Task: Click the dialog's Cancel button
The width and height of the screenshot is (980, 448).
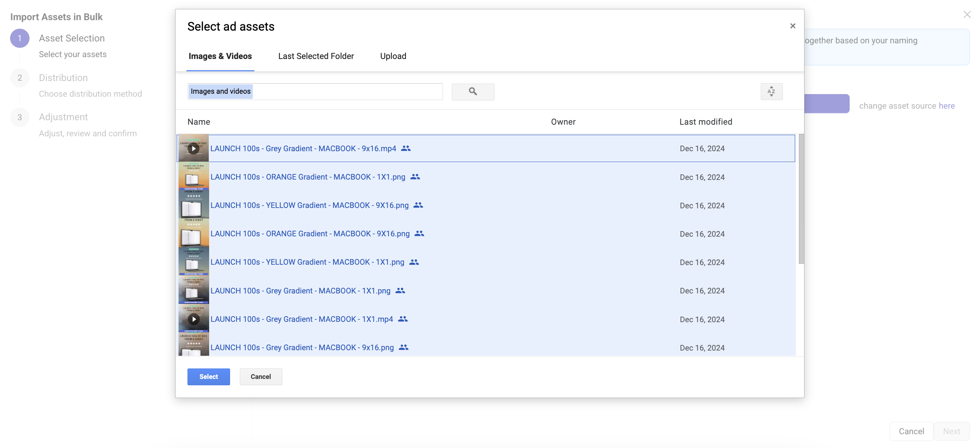Action: [261, 376]
